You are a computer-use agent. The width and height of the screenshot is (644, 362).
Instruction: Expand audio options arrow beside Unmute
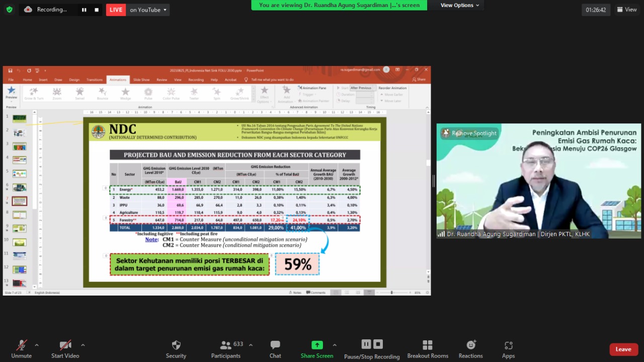click(37, 345)
